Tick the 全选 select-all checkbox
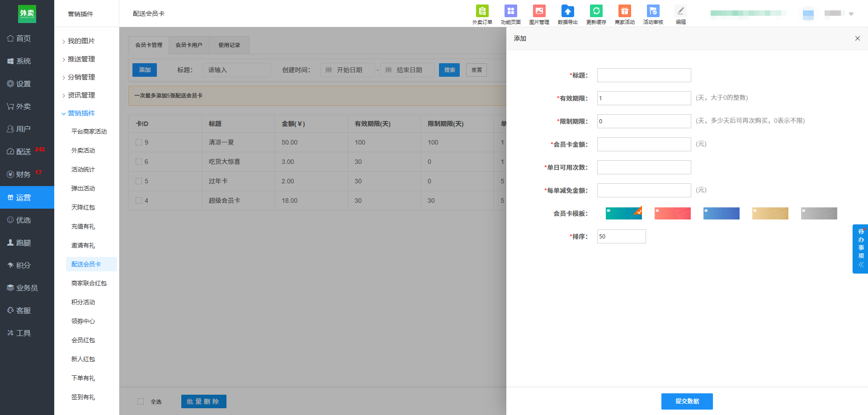The width and height of the screenshot is (868, 415). (x=141, y=401)
